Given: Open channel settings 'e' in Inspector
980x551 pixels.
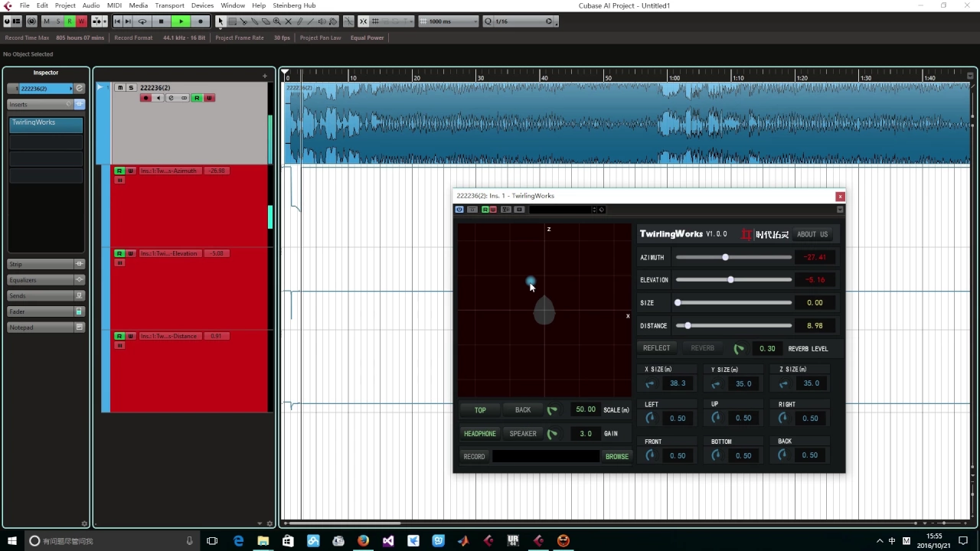Looking at the screenshot, I should (x=79, y=89).
